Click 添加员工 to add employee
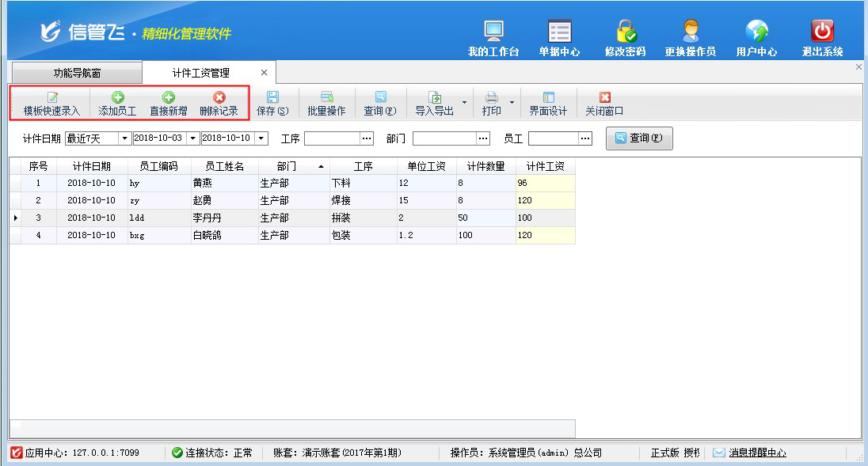Viewport: 868px width, 466px height. point(117,104)
